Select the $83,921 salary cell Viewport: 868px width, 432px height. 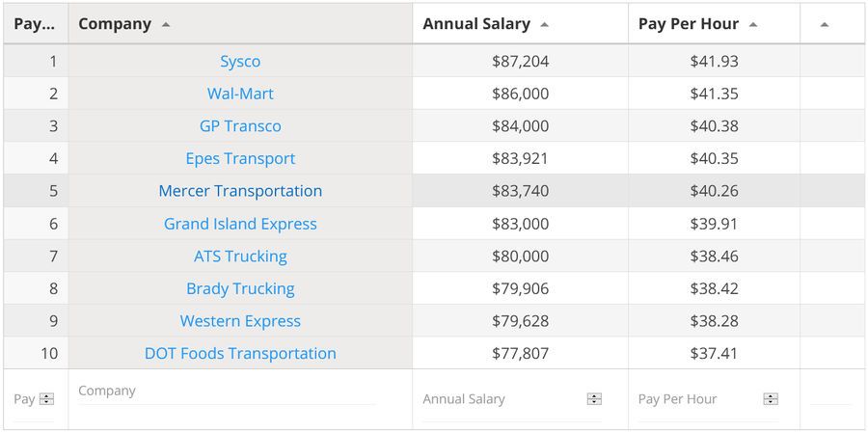coord(521,159)
